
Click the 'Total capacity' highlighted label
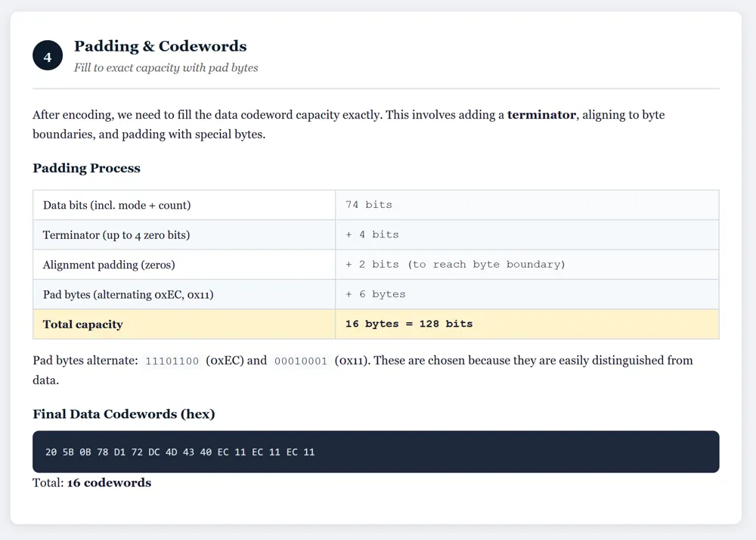tap(83, 324)
